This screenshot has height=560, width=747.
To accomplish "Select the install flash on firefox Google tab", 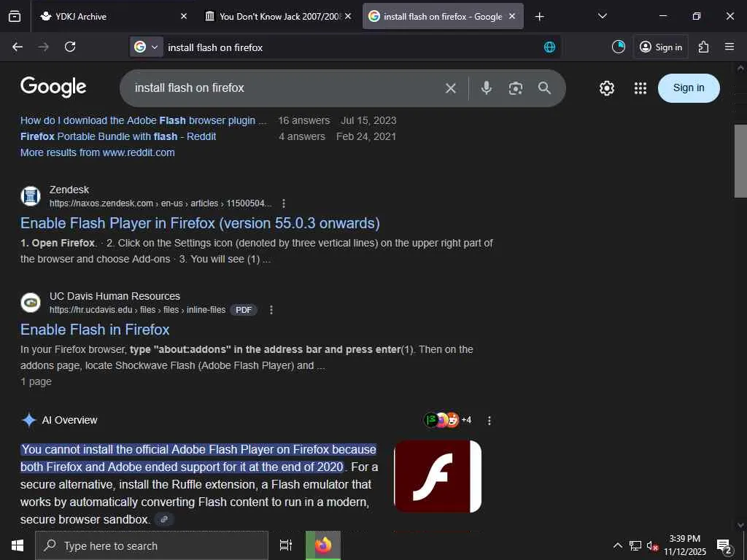I will coord(443,16).
